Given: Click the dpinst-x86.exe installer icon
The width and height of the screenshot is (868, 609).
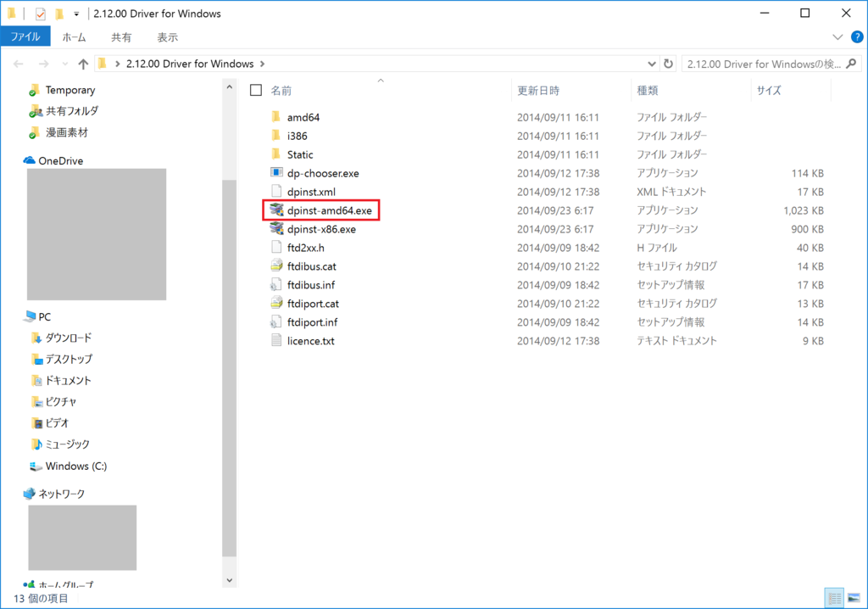Looking at the screenshot, I should pyautogui.click(x=276, y=229).
